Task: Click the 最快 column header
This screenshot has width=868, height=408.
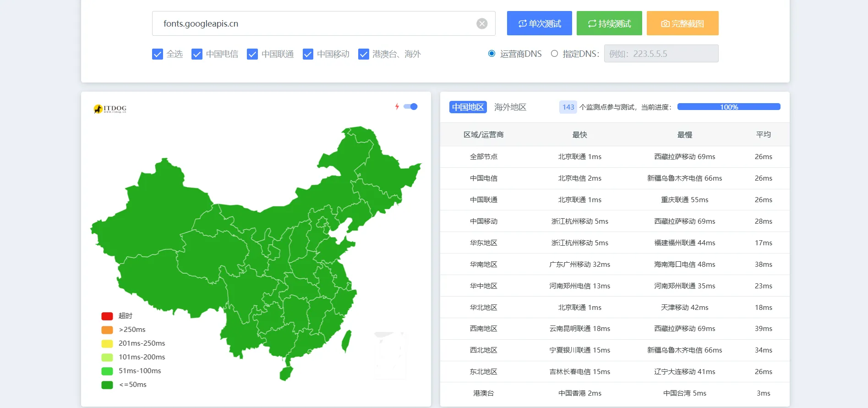Action: [580, 135]
